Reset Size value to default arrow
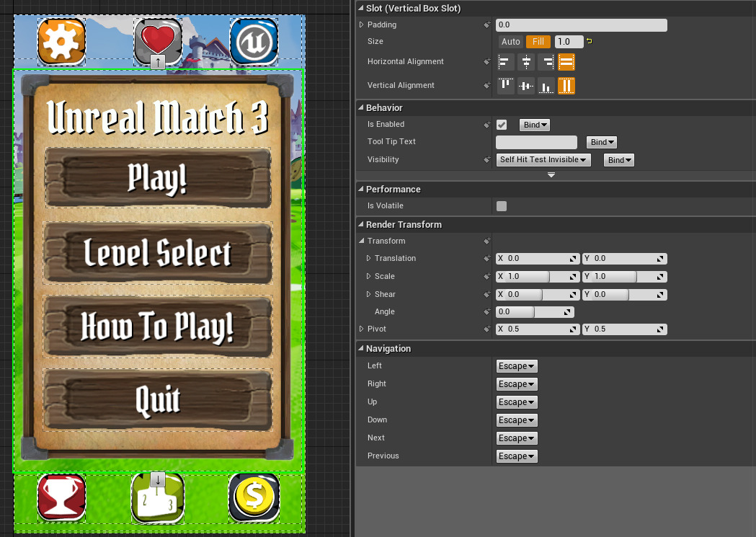The height and width of the screenshot is (537, 756). [590, 42]
